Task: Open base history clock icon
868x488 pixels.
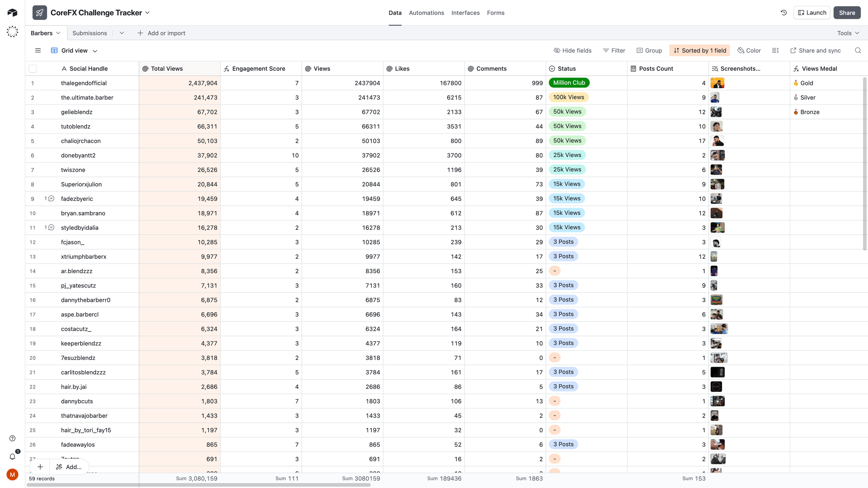Action: [x=784, y=12]
